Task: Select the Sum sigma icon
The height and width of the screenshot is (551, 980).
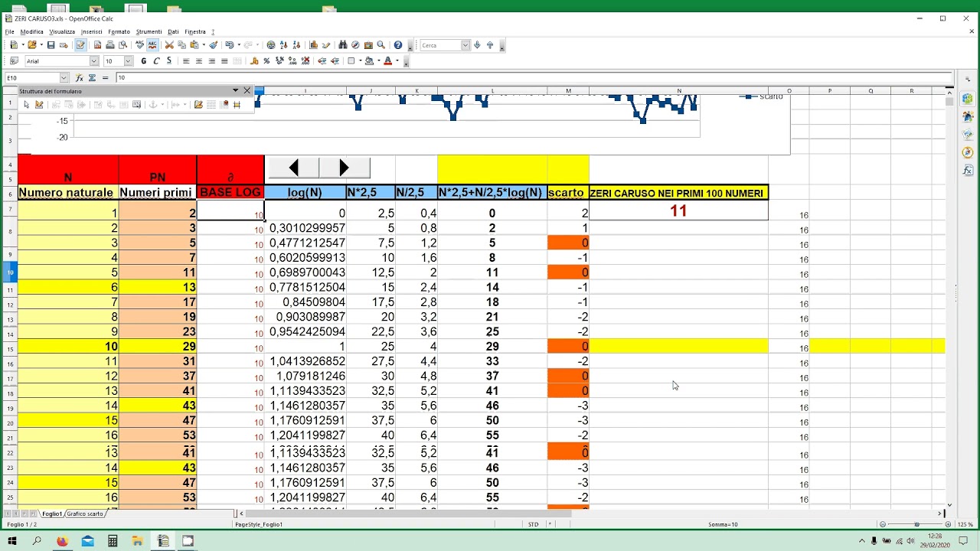Action: tap(92, 77)
